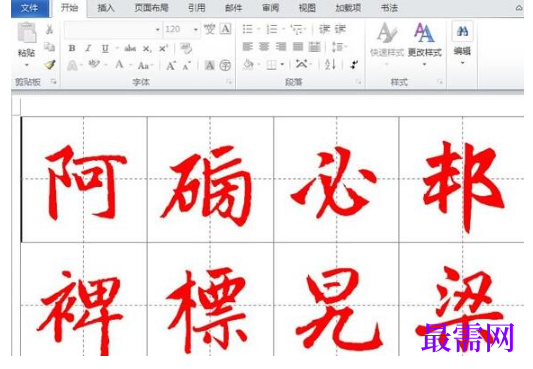This screenshot has width=533, height=369.
Task: Click the Shrink Font icon
Action: click(186, 66)
